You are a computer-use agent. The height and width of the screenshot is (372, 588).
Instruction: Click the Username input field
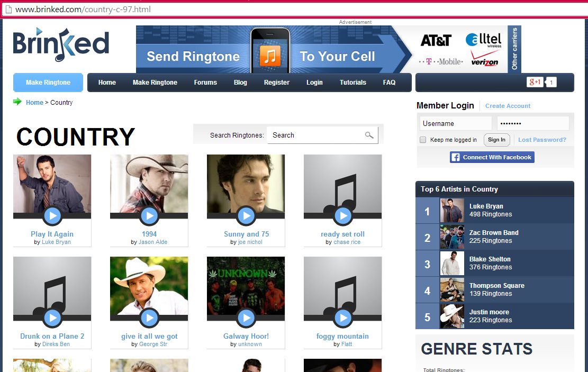(456, 123)
